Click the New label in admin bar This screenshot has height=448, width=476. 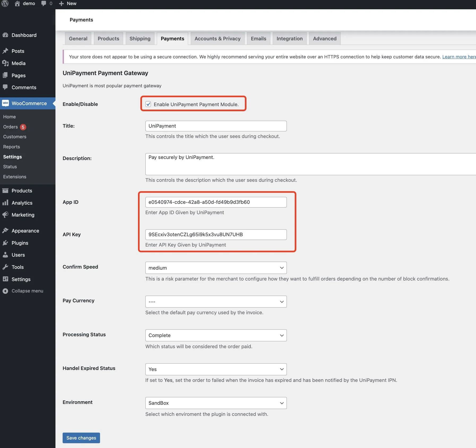(72, 3)
